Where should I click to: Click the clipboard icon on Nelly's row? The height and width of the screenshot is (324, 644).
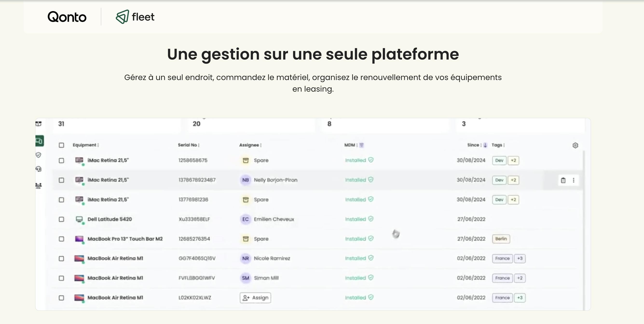[563, 180]
